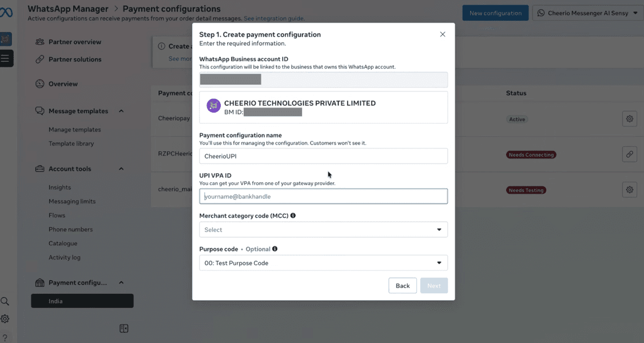This screenshot has height=343, width=644.
Task: Open Merchant category code Select dropdown
Action: pos(323,230)
